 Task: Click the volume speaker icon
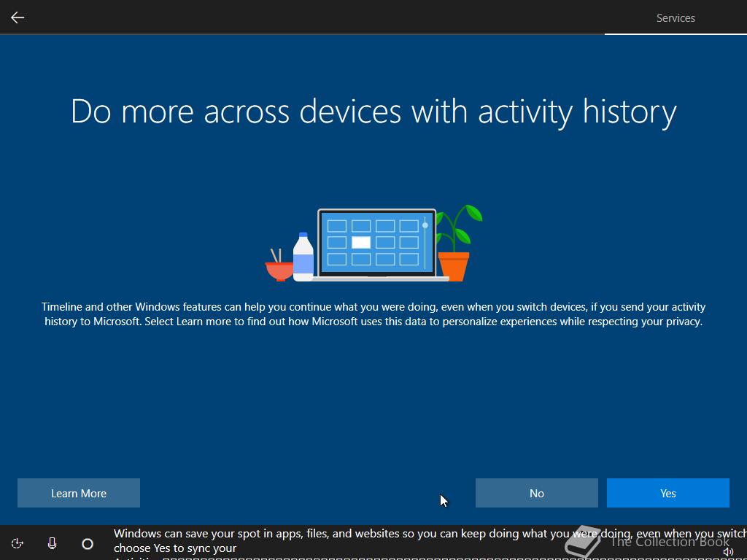[x=727, y=552]
